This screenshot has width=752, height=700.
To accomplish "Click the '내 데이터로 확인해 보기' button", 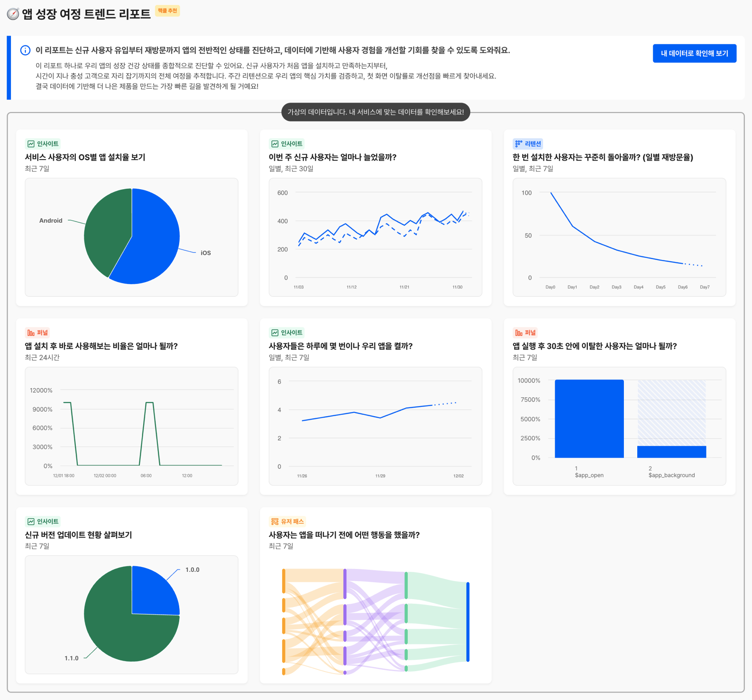I will click(x=694, y=53).
